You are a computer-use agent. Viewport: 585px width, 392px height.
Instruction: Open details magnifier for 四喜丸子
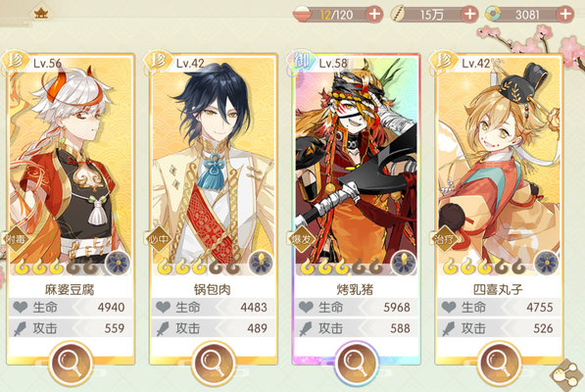pos(499,363)
